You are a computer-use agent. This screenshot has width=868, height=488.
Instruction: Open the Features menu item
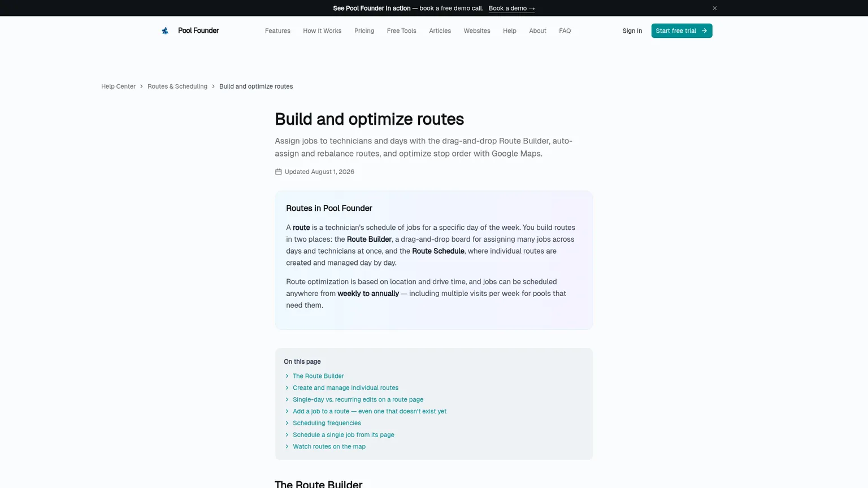(277, 31)
